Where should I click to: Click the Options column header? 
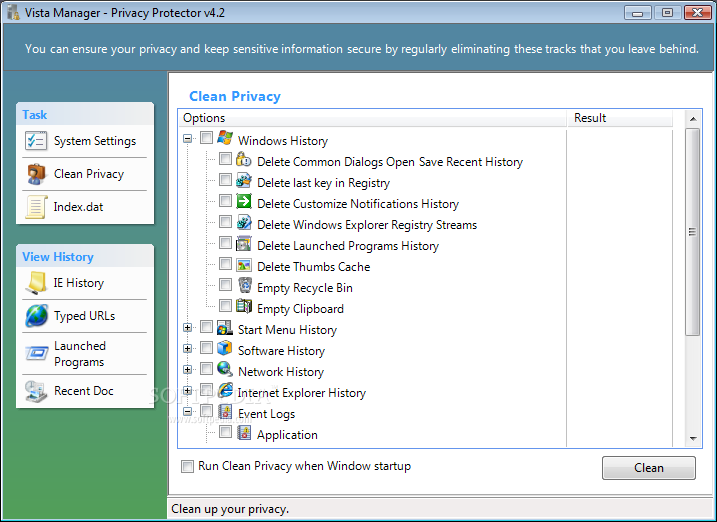coord(372,118)
